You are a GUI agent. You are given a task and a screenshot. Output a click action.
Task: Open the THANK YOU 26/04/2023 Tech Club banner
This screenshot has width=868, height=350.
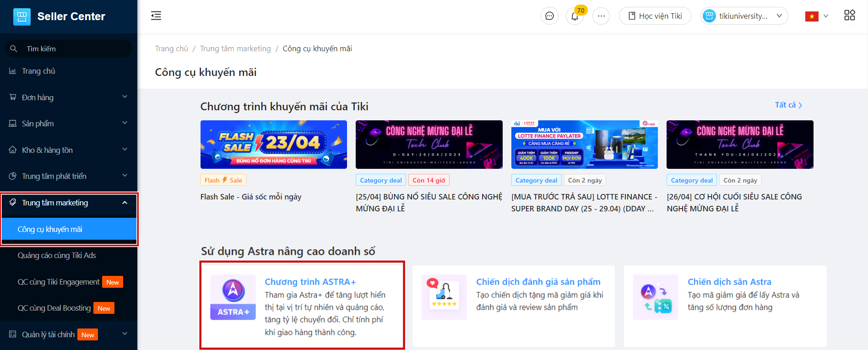tap(740, 145)
